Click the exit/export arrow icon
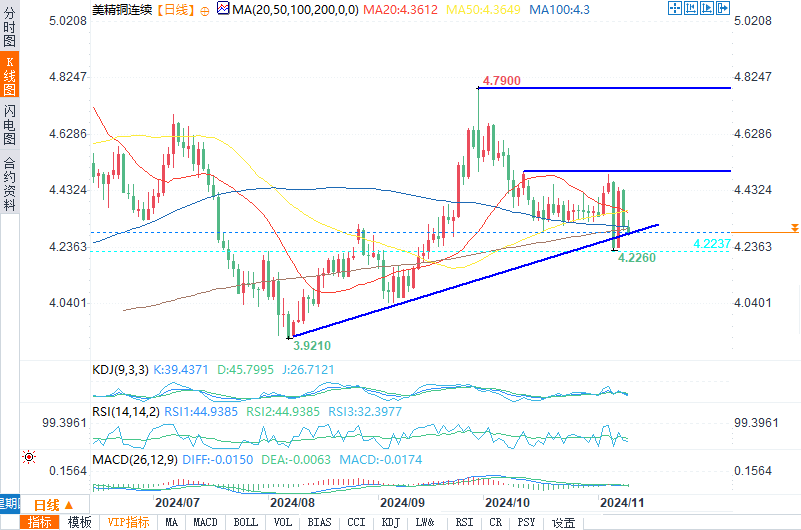 point(723,8)
